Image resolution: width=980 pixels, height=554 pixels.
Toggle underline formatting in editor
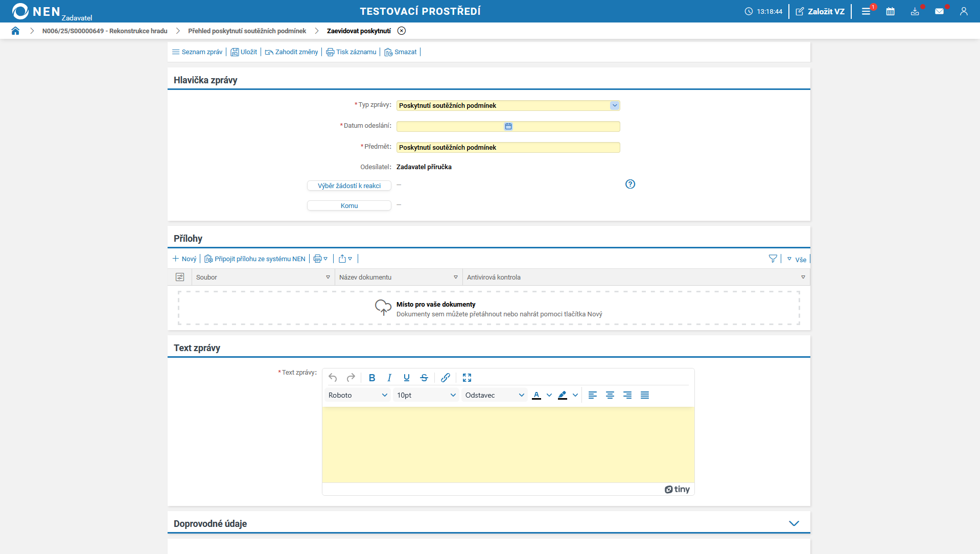click(x=406, y=378)
